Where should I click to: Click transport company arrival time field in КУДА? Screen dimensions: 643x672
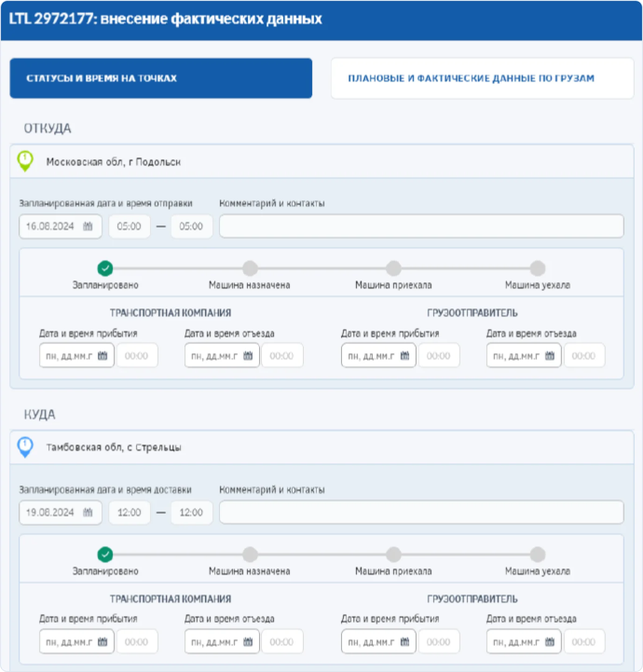coord(137,642)
